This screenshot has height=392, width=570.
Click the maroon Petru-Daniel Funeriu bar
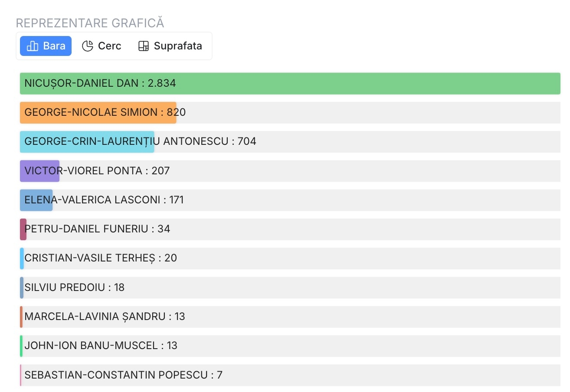23,229
